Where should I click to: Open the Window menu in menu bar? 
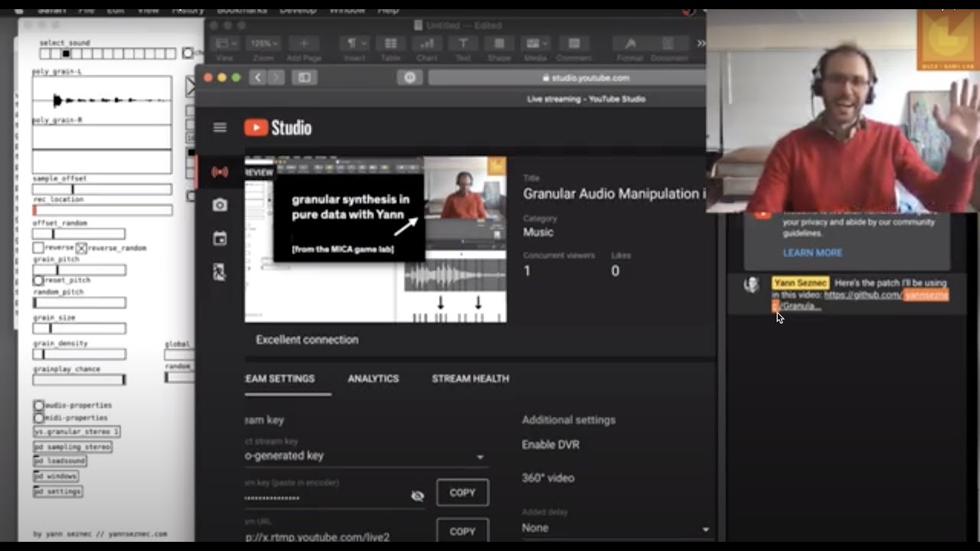click(347, 10)
